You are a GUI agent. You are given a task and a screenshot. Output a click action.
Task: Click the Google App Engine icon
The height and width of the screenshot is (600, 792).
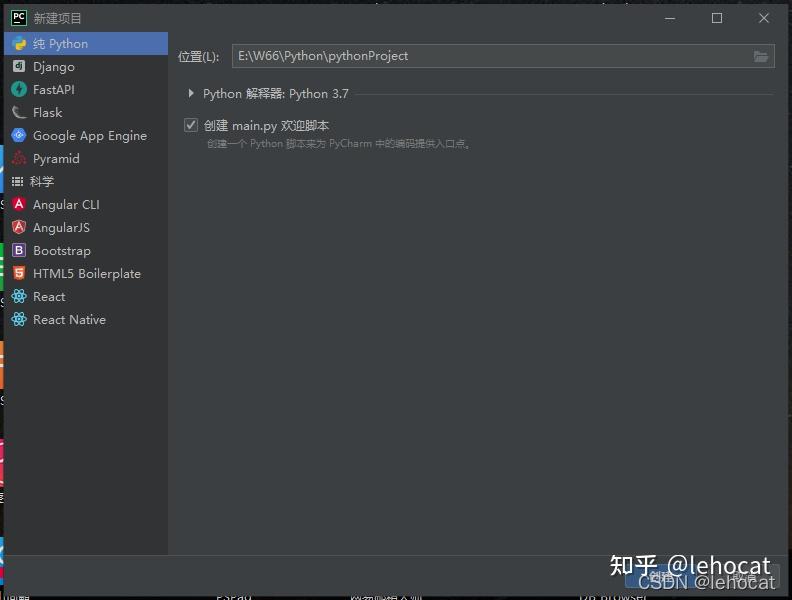tap(19, 135)
